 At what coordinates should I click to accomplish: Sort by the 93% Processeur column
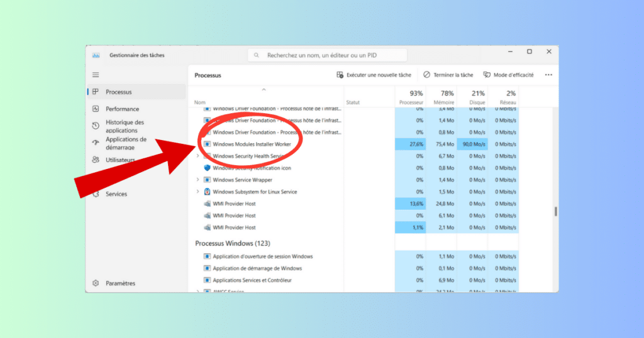(x=410, y=97)
